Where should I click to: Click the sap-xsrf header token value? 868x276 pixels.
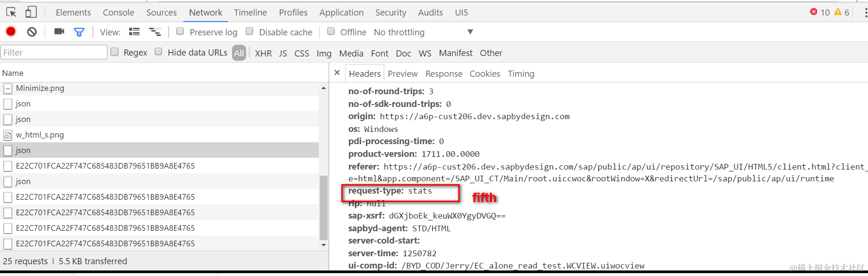447,216
